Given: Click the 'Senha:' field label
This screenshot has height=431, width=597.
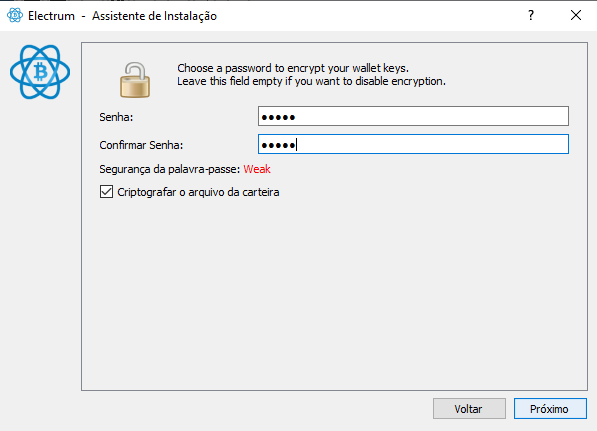Looking at the screenshot, I should (116, 117).
